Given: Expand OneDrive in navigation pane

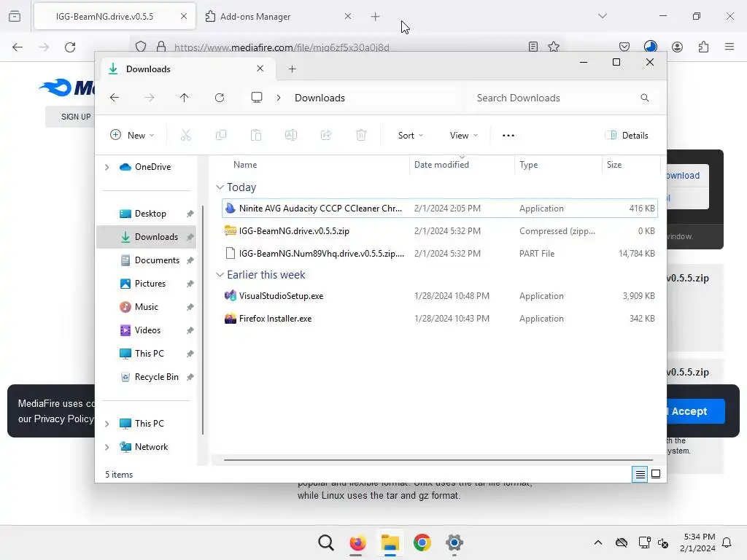Looking at the screenshot, I should coord(107,167).
